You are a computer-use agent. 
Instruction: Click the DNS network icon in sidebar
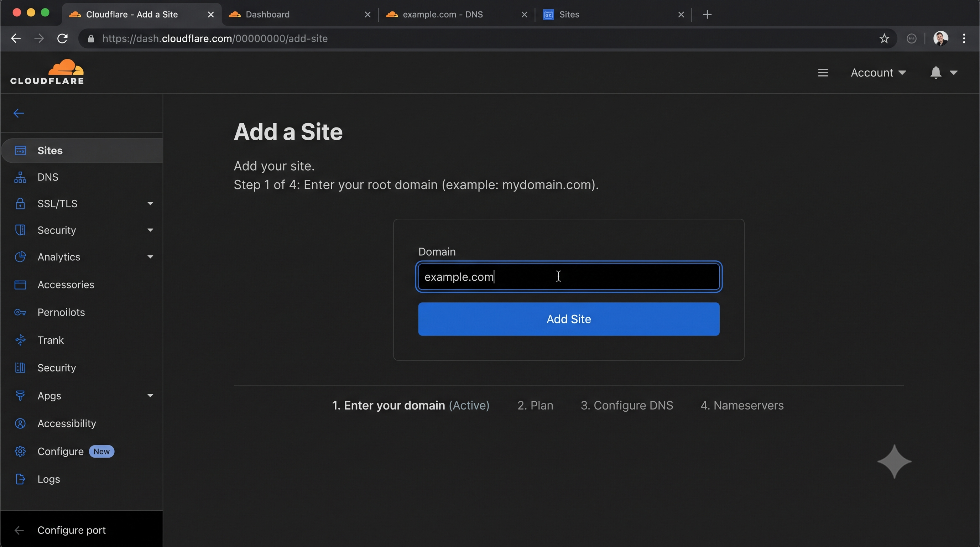[x=20, y=177]
